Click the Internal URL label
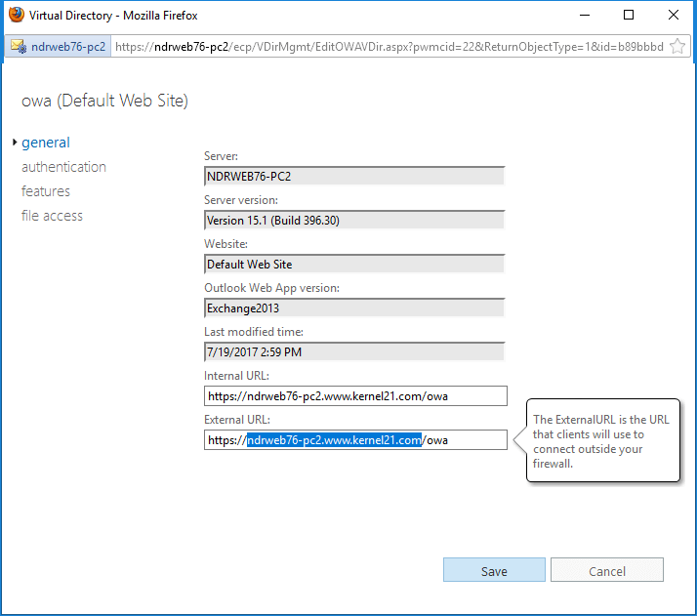Viewport: 697px width, 616px height. click(x=236, y=376)
